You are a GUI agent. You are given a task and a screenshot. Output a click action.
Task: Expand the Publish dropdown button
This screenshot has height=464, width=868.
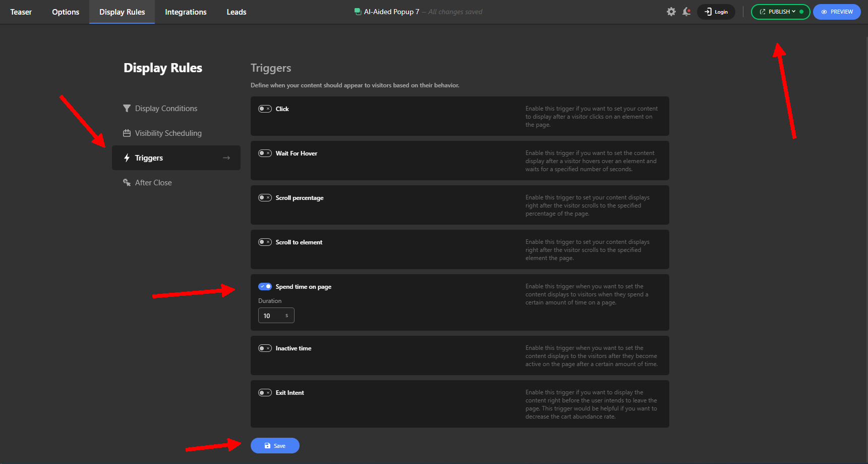[x=780, y=12]
